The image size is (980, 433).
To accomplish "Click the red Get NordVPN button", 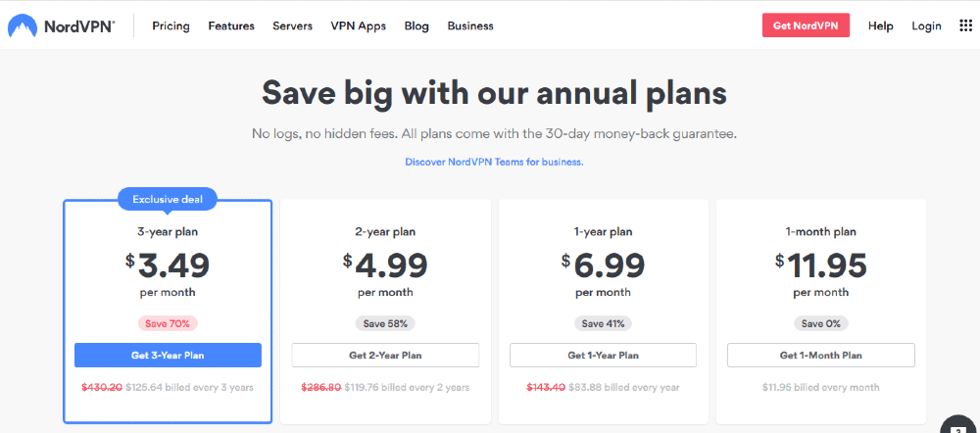I will coord(806,25).
